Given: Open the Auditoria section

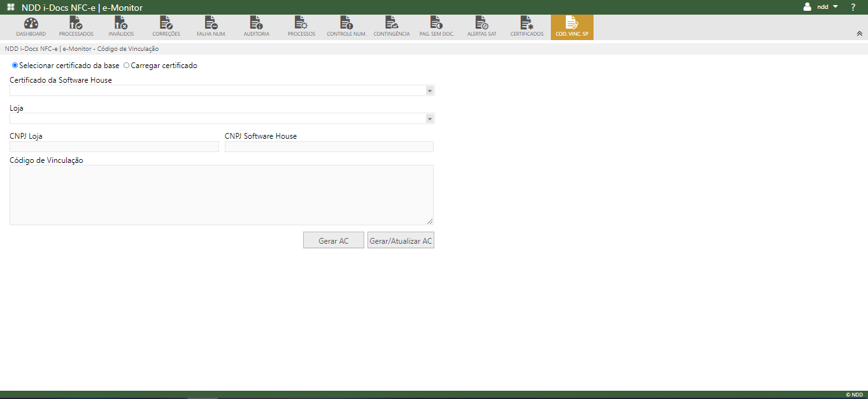Looking at the screenshot, I should tap(257, 27).
